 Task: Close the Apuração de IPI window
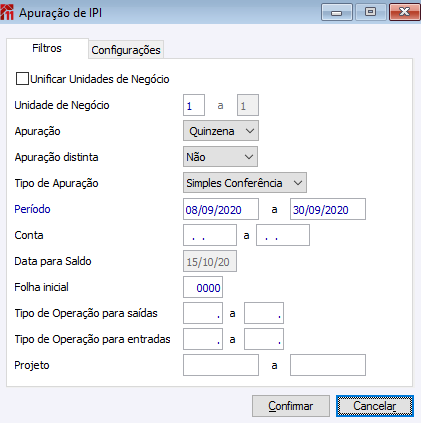pyautogui.click(x=405, y=12)
